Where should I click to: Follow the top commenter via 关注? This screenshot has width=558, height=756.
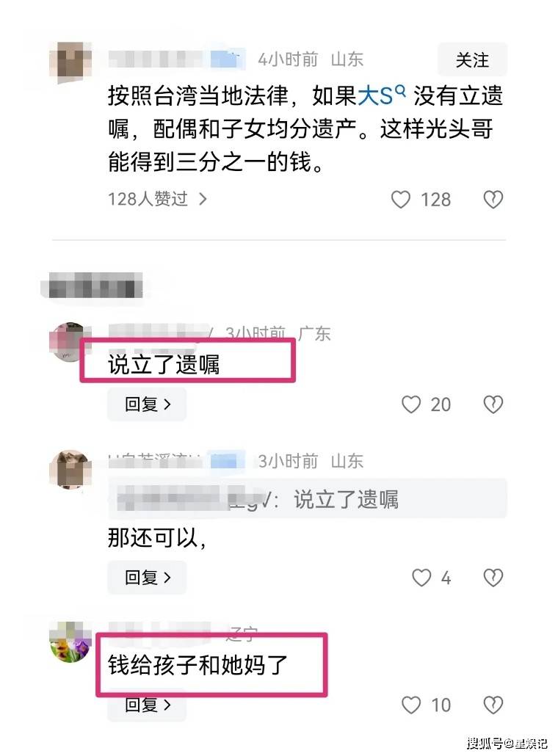click(472, 59)
